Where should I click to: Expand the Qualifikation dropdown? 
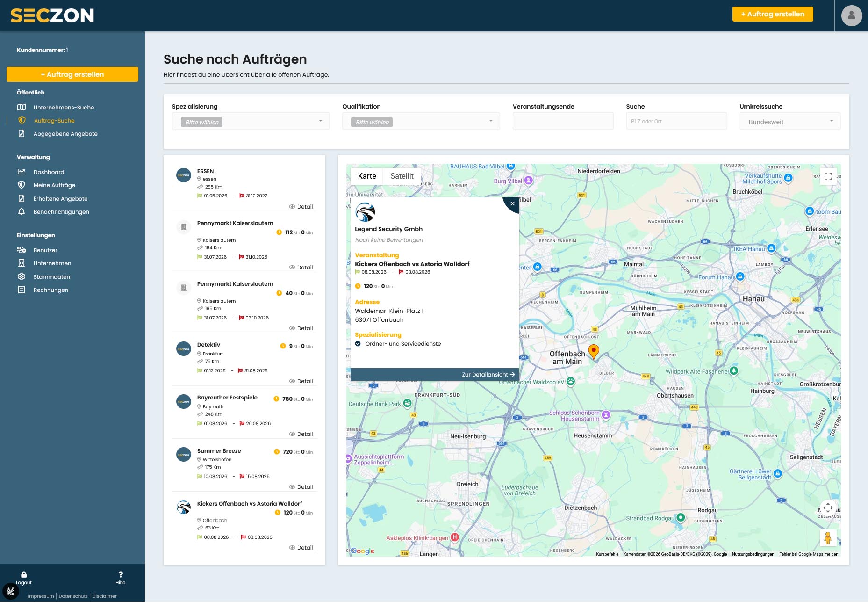click(x=421, y=121)
